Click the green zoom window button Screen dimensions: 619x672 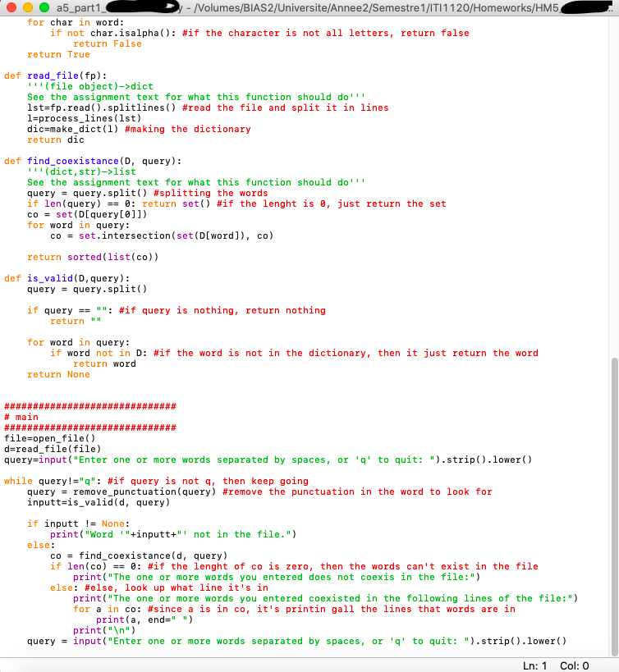click(x=44, y=7)
